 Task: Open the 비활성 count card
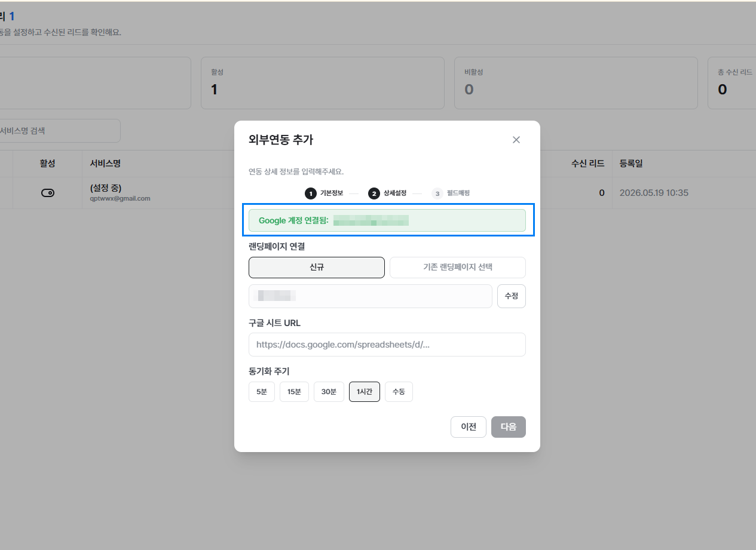pos(576,83)
